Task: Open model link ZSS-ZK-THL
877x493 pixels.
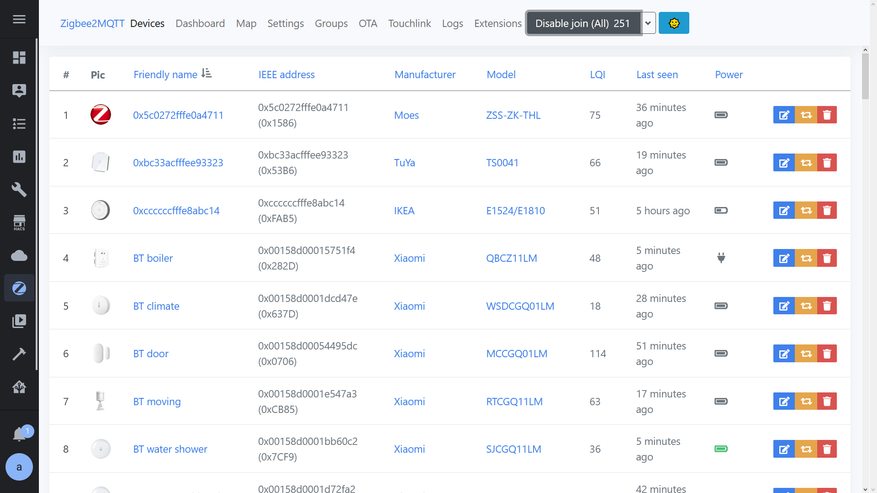Action: coord(513,115)
